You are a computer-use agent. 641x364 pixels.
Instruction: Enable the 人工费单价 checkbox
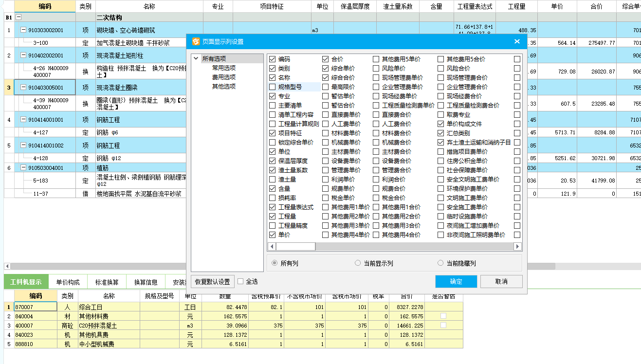point(326,124)
